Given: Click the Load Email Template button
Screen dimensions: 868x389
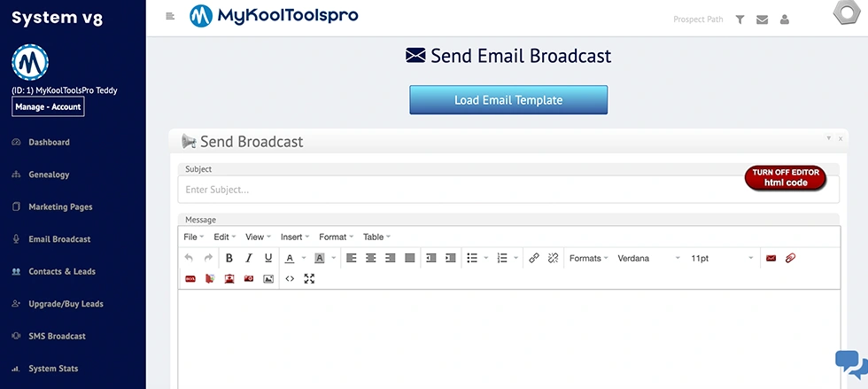Looking at the screenshot, I should click(508, 100).
